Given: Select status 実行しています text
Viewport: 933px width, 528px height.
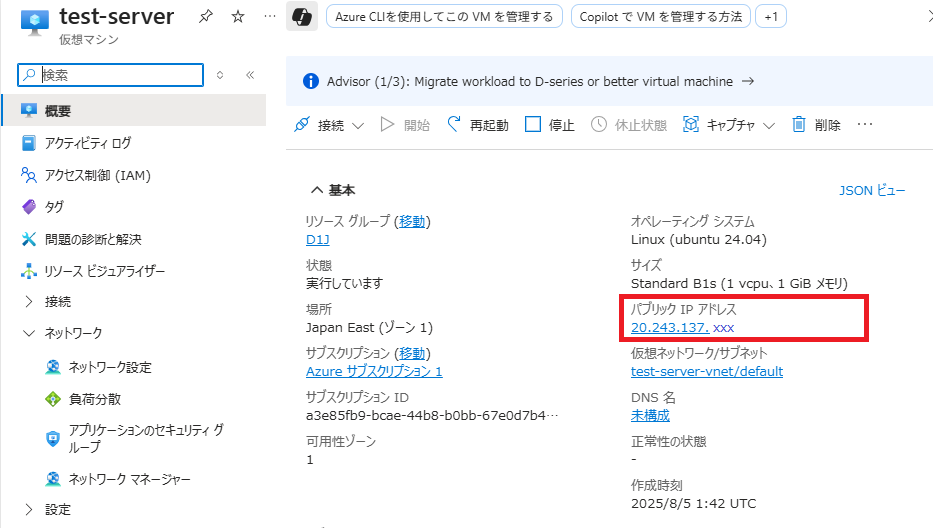Looking at the screenshot, I should 345,283.
